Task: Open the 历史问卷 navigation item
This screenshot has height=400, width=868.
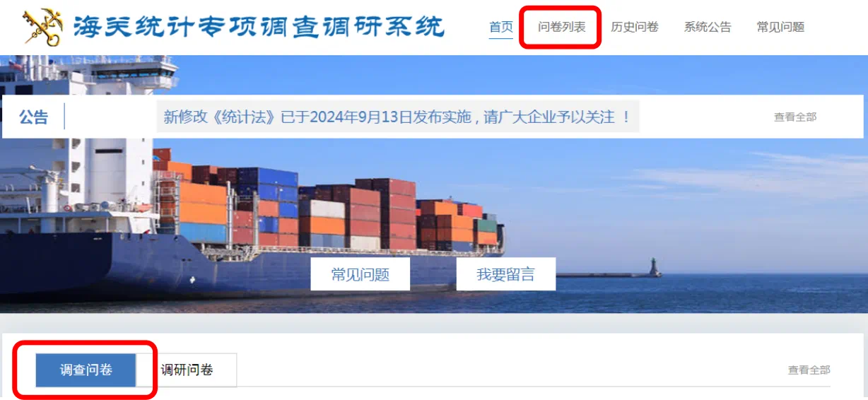Action: tap(635, 27)
